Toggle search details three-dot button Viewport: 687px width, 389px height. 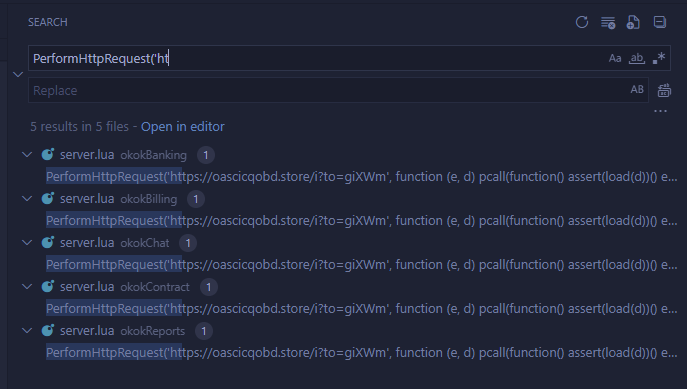(x=660, y=111)
